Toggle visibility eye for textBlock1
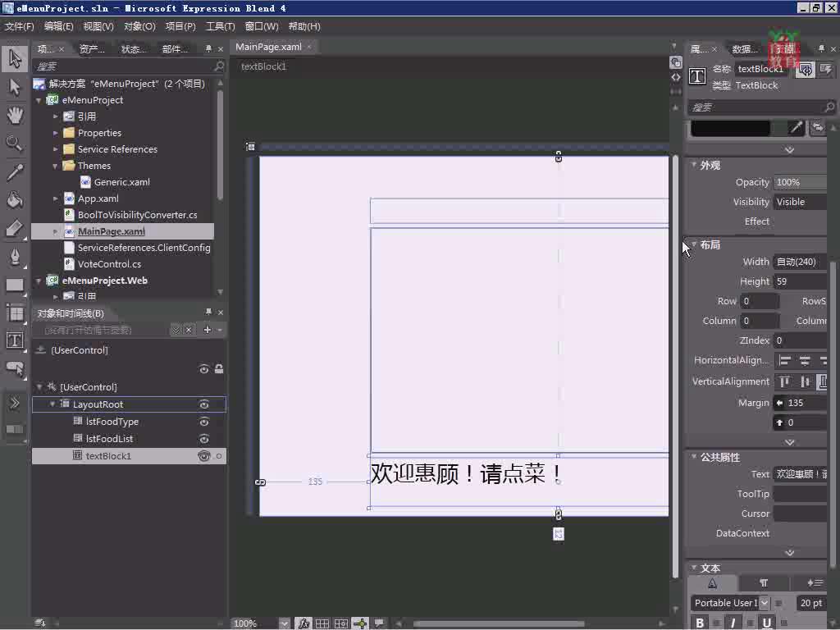Image resolution: width=840 pixels, height=630 pixels. tap(204, 456)
